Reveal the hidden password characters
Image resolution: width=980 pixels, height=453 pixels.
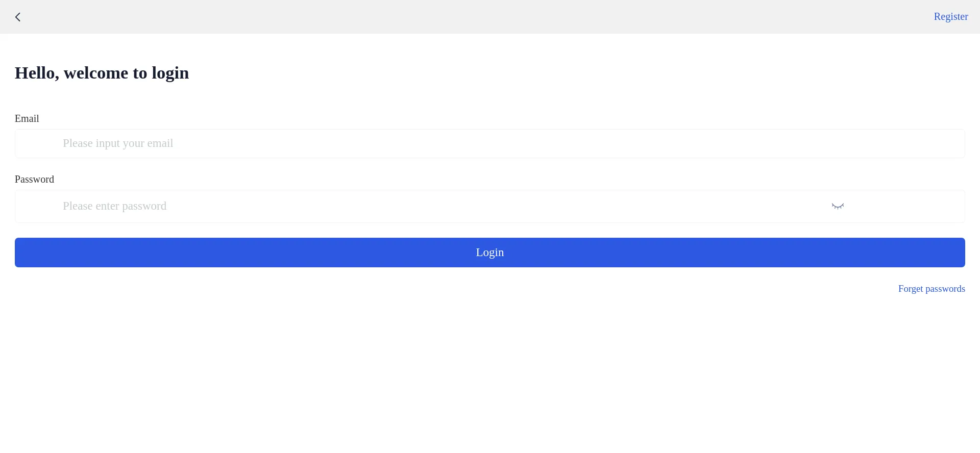838,206
